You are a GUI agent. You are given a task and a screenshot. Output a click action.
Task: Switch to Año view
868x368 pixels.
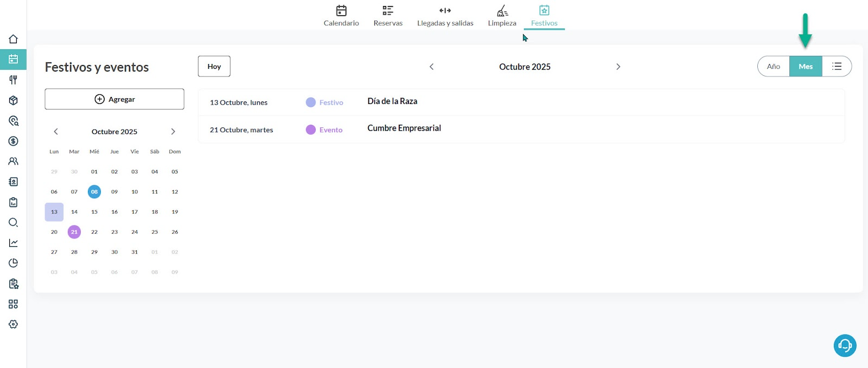pyautogui.click(x=773, y=67)
